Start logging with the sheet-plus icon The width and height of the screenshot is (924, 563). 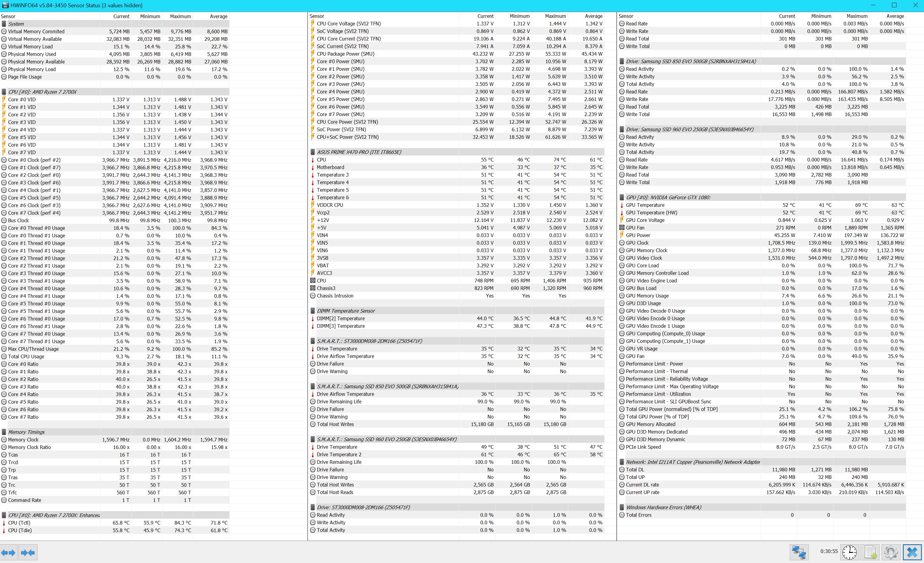[x=870, y=552]
